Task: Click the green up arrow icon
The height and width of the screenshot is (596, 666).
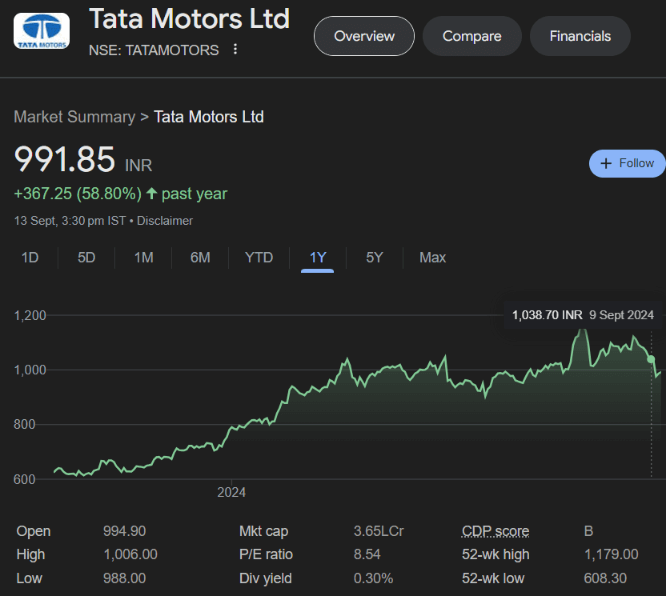Action: (x=152, y=194)
